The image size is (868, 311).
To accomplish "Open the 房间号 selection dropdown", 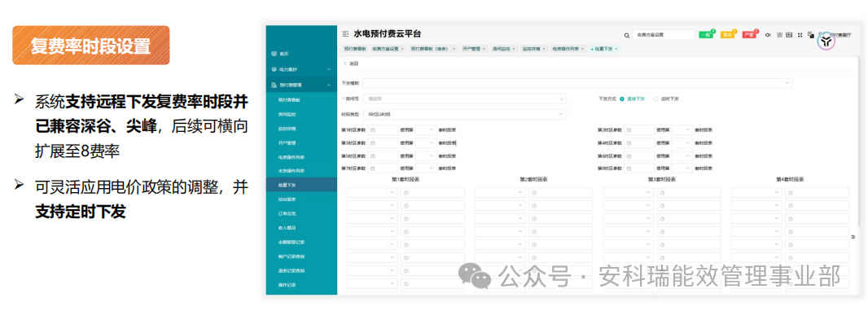I will [465, 99].
